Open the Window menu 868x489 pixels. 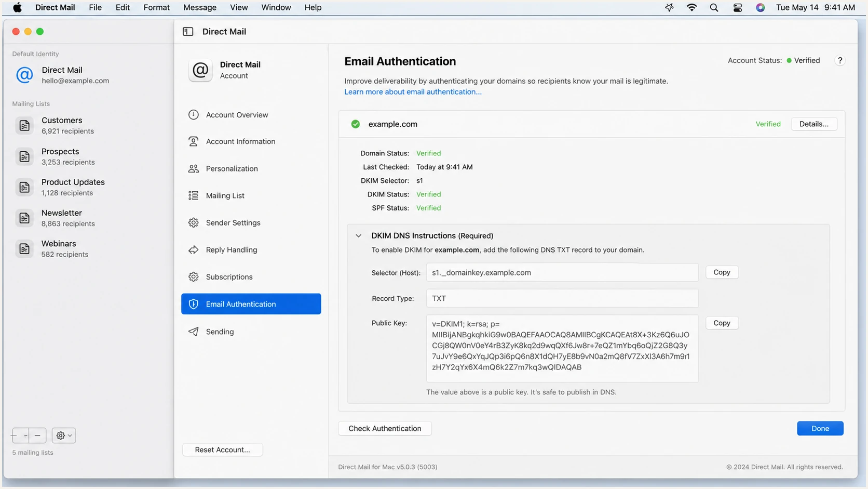click(276, 7)
